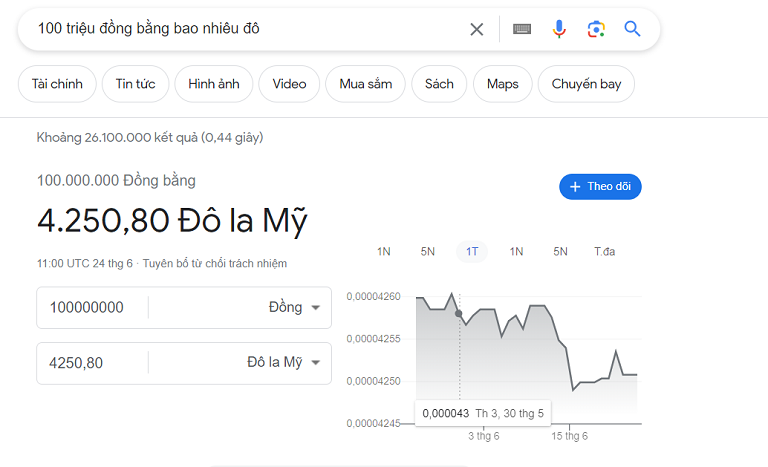768x467 pixels.
Task: Click the Theo dõi follow button
Action: (x=600, y=187)
